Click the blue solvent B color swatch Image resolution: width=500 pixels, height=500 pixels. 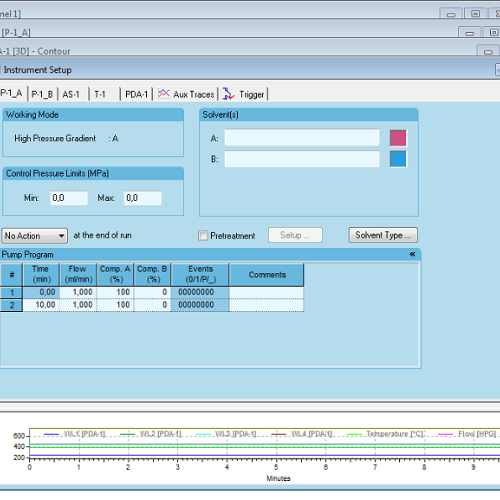398,159
